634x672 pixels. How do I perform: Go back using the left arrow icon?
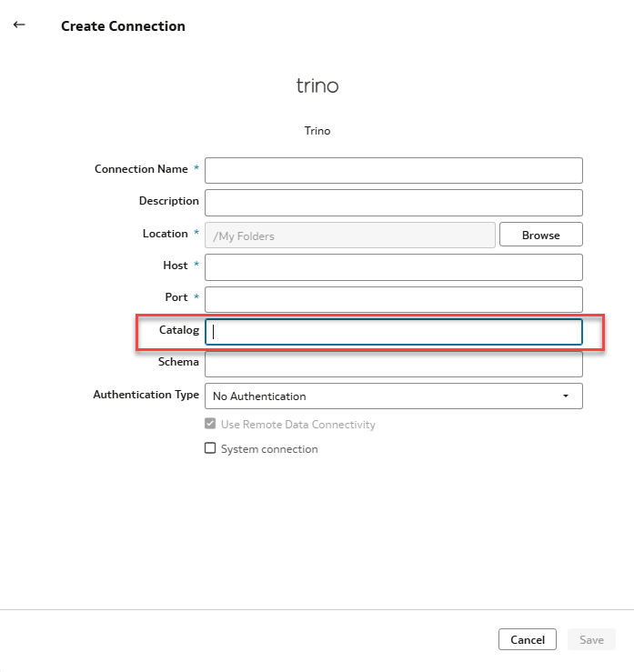19,25
